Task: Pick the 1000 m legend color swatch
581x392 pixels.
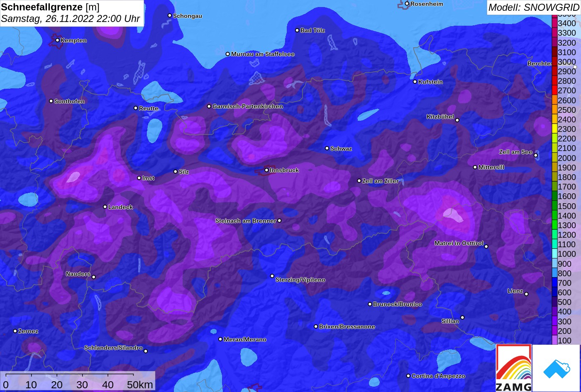Action: coord(554,253)
